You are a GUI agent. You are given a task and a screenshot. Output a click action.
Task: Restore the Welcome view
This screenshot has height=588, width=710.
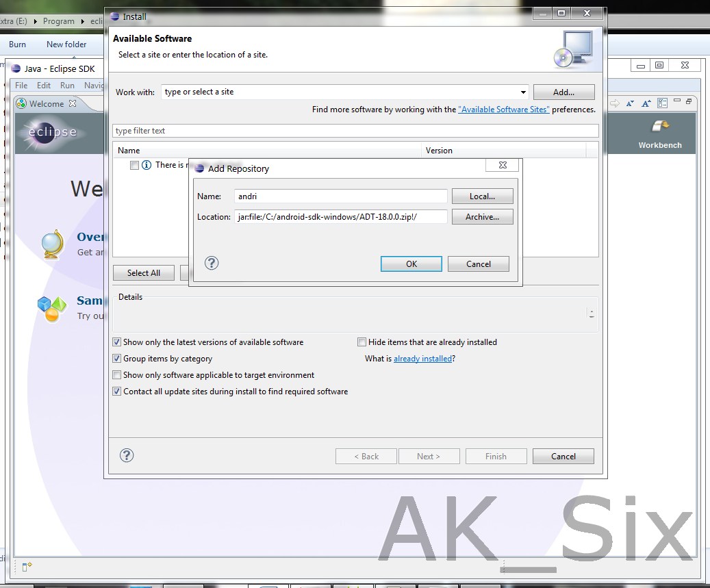point(689,101)
